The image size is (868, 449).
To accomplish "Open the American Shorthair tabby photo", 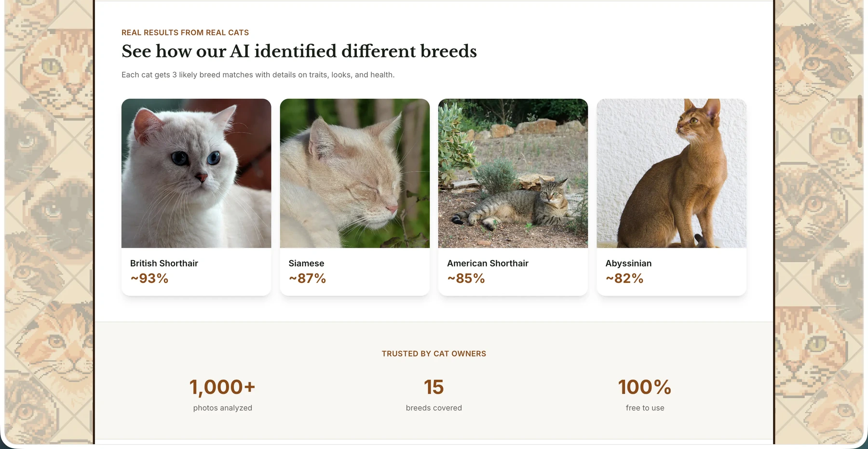I will [x=513, y=173].
